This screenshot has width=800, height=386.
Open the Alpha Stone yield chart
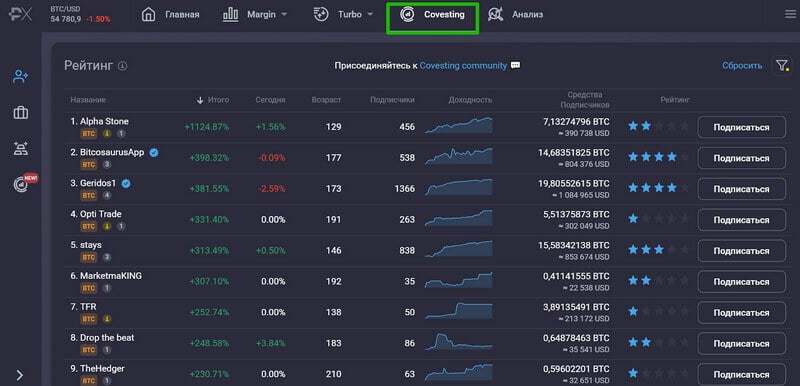(459, 125)
